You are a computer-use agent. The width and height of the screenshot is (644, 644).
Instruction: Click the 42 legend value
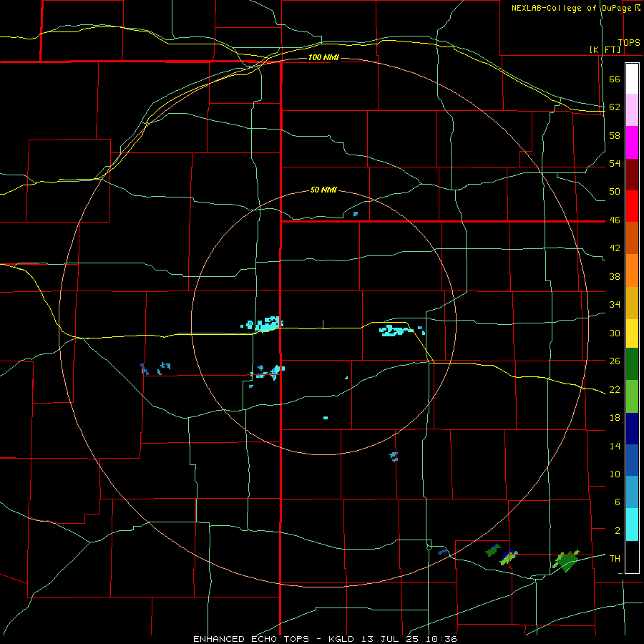click(x=615, y=248)
